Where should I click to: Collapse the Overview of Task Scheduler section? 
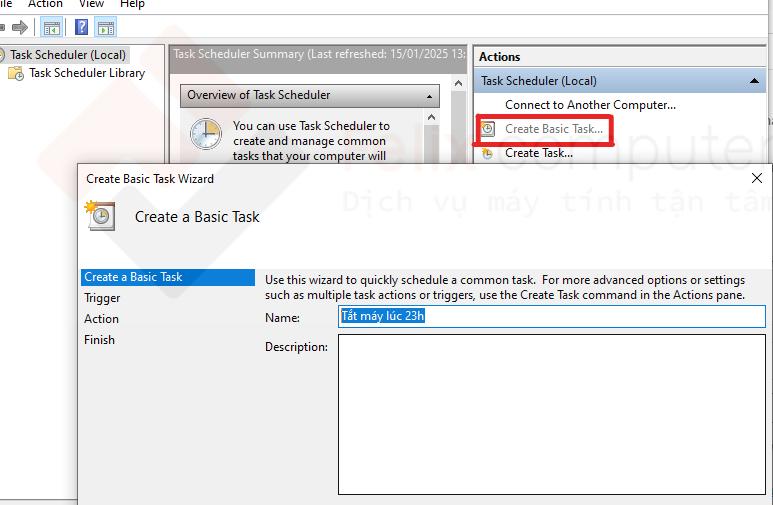pyautogui.click(x=429, y=96)
